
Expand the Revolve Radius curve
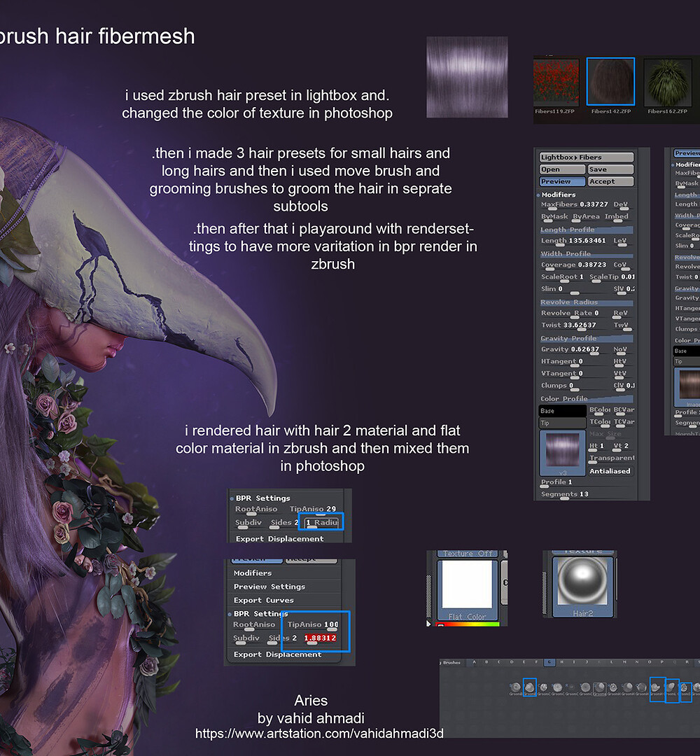pyautogui.click(x=586, y=302)
